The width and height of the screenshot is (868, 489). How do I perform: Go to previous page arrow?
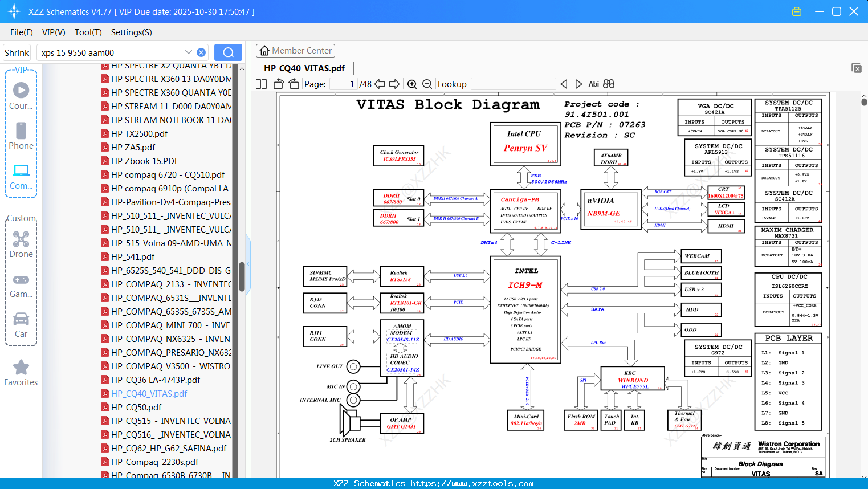[x=380, y=84]
